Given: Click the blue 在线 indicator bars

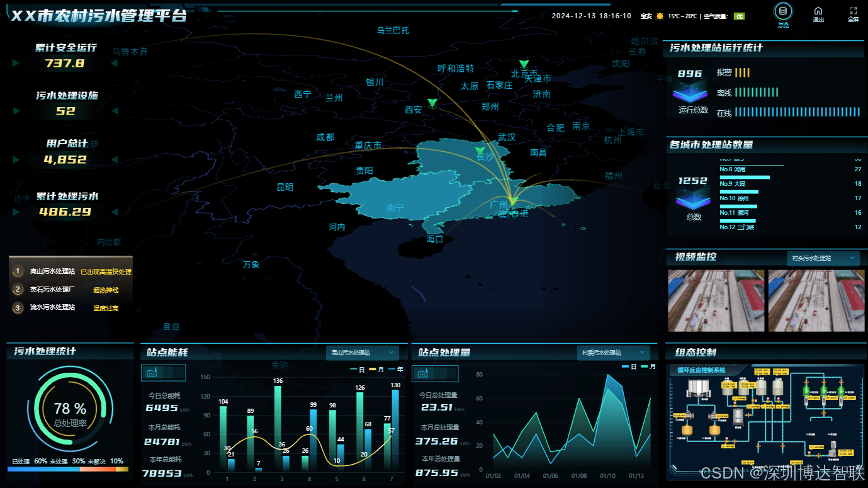Looking at the screenshot, I should click(x=797, y=112).
